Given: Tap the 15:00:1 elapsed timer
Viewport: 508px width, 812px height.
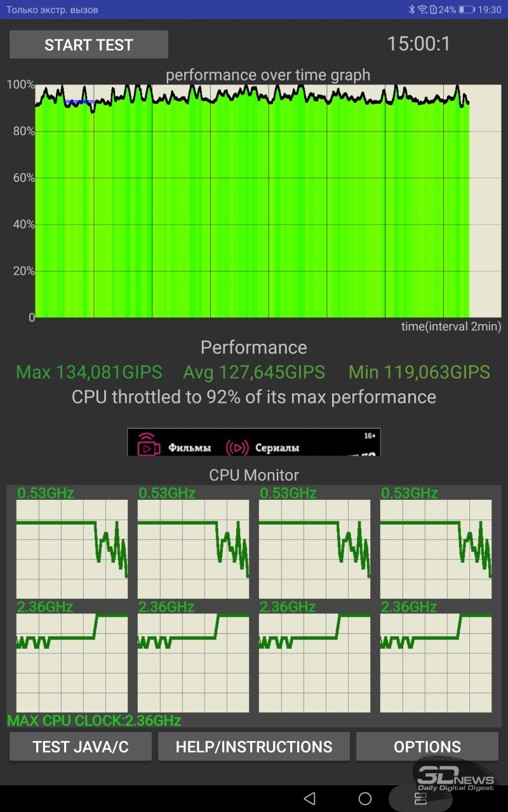Looking at the screenshot, I should point(418,44).
